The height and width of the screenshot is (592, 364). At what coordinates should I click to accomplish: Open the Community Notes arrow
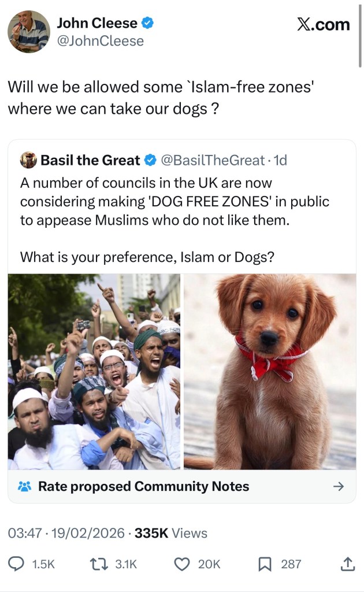[339, 486]
